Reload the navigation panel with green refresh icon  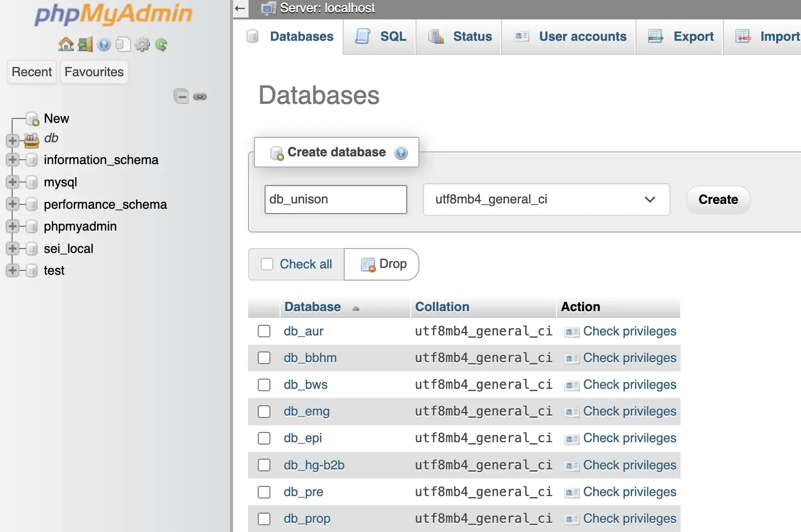(161, 45)
